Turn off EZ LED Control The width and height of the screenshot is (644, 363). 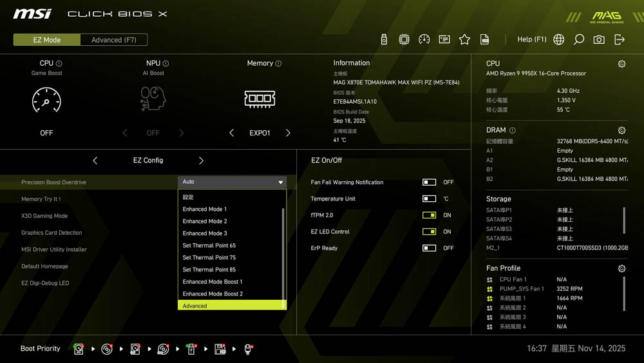429,231
